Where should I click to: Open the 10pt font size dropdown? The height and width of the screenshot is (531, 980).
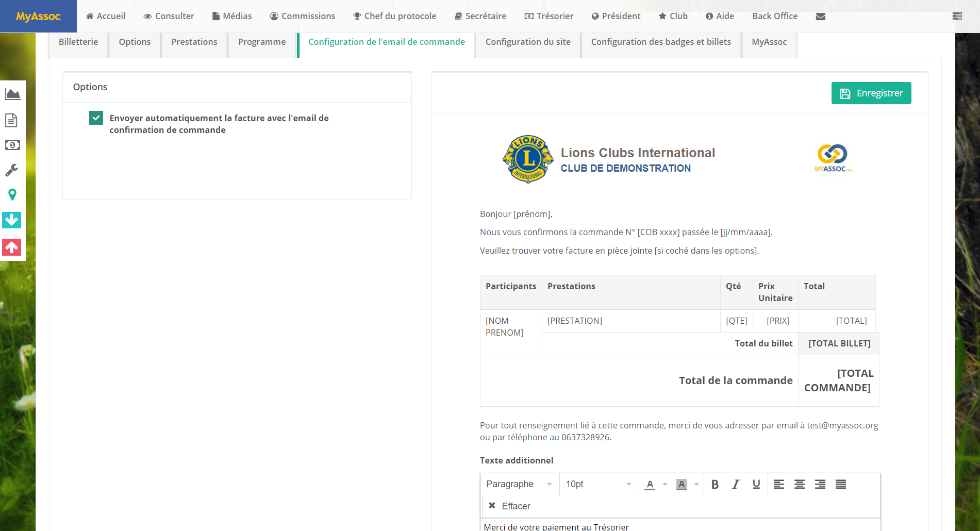click(x=599, y=484)
